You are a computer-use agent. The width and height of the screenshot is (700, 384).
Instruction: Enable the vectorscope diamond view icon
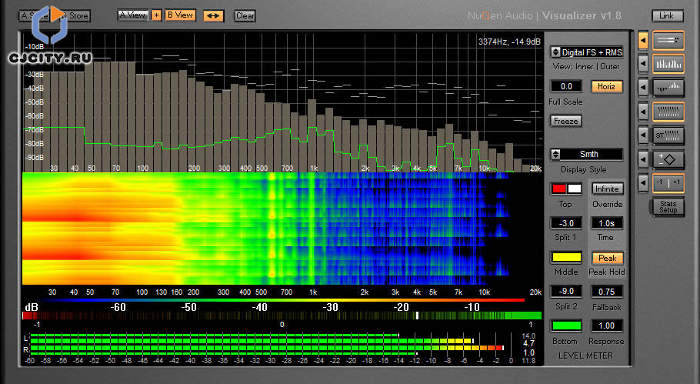[668, 159]
